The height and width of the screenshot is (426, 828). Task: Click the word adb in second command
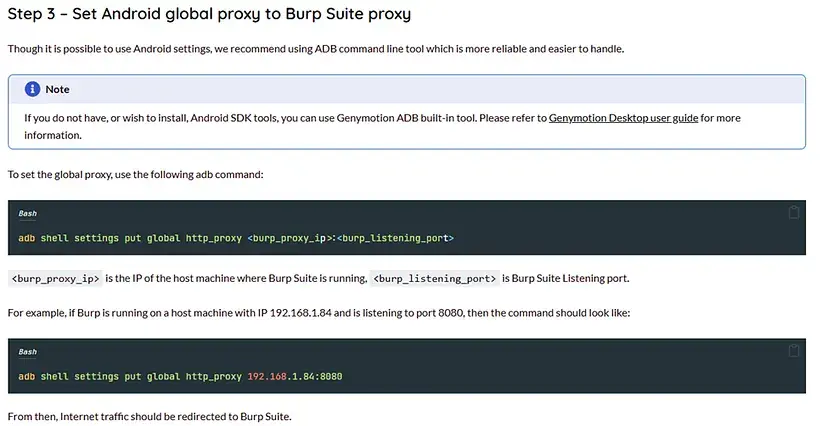click(27, 376)
